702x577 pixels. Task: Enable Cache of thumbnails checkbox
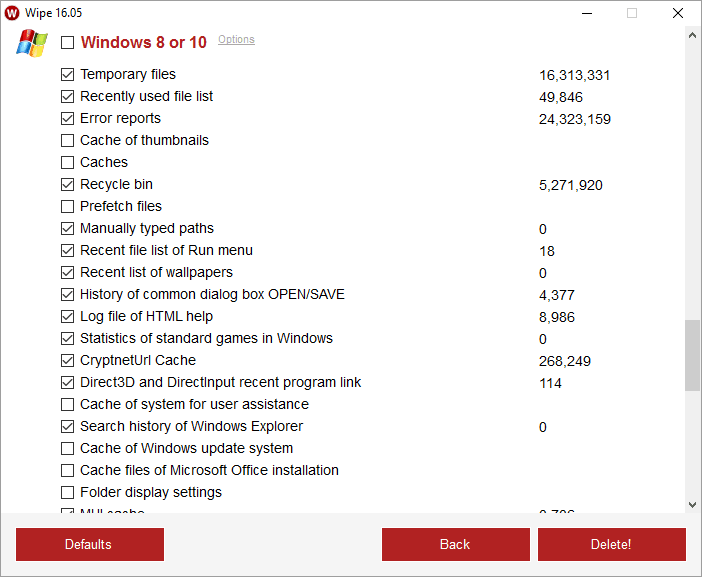point(67,140)
